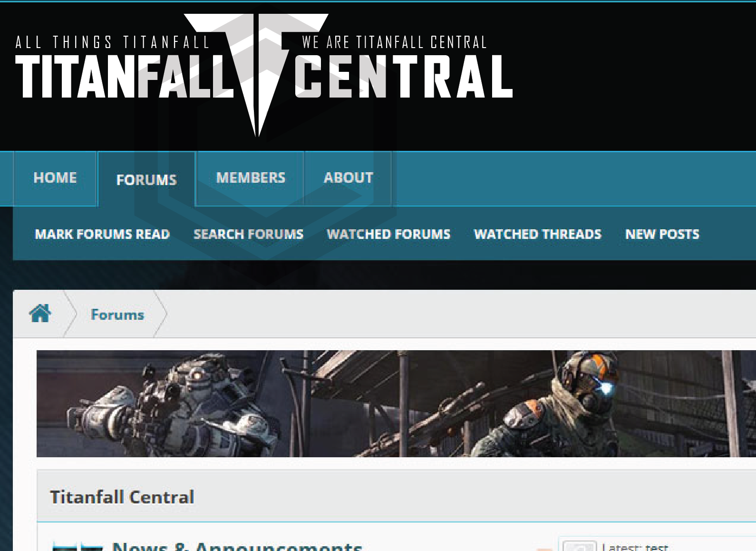
Task: Select the Forums tab
Action: [x=146, y=180]
